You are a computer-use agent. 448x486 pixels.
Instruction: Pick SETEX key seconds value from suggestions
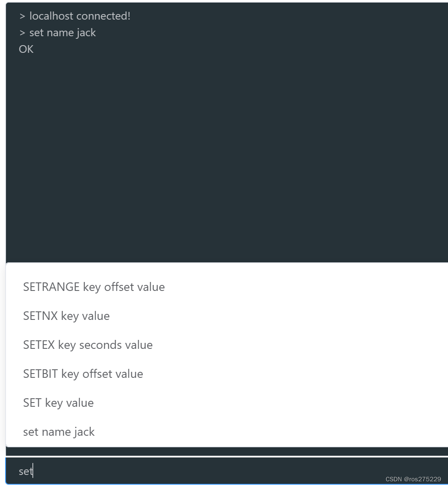point(88,345)
